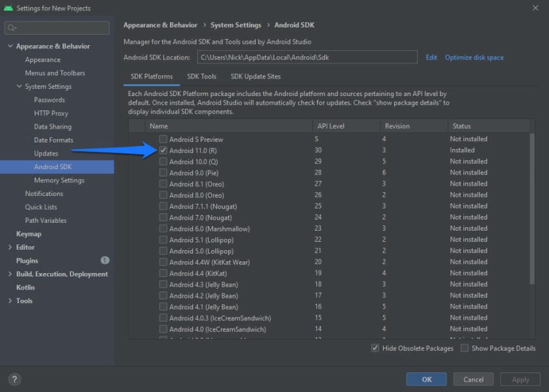The width and height of the screenshot is (549, 392).
Task: Switch to the SDK Tools tab
Action: [x=202, y=76]
